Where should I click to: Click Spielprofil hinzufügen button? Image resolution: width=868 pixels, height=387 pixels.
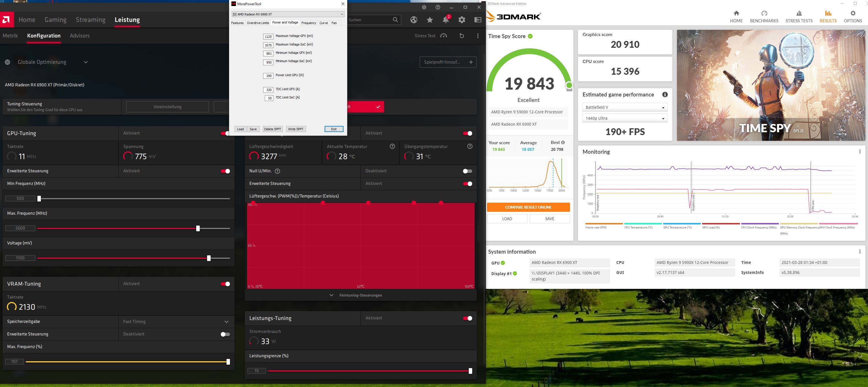click(448, 62)
